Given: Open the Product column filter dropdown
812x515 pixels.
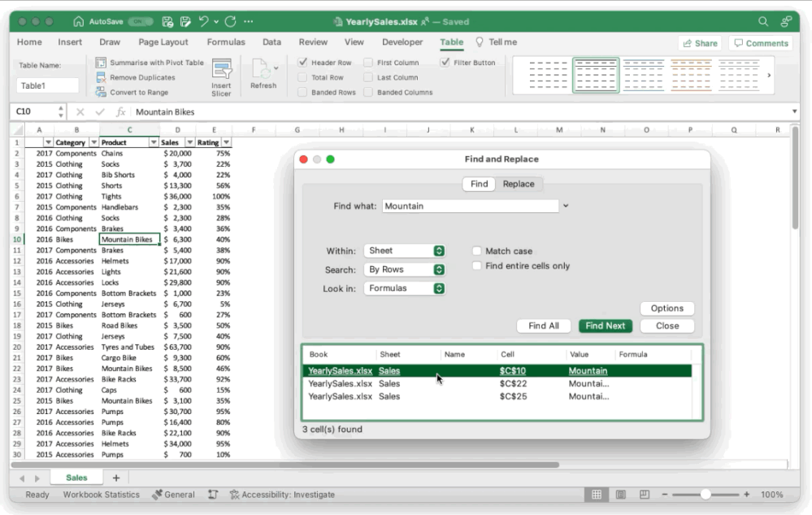Looking at the screenshot, I should click(x=154, y=142).
